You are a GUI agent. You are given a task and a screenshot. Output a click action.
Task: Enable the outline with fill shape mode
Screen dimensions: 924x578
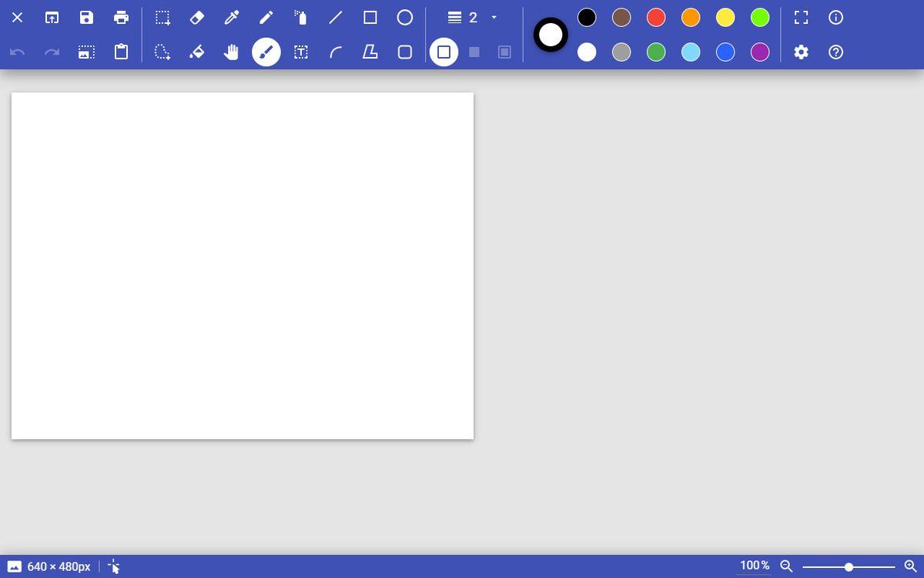(x=504, y=52)
